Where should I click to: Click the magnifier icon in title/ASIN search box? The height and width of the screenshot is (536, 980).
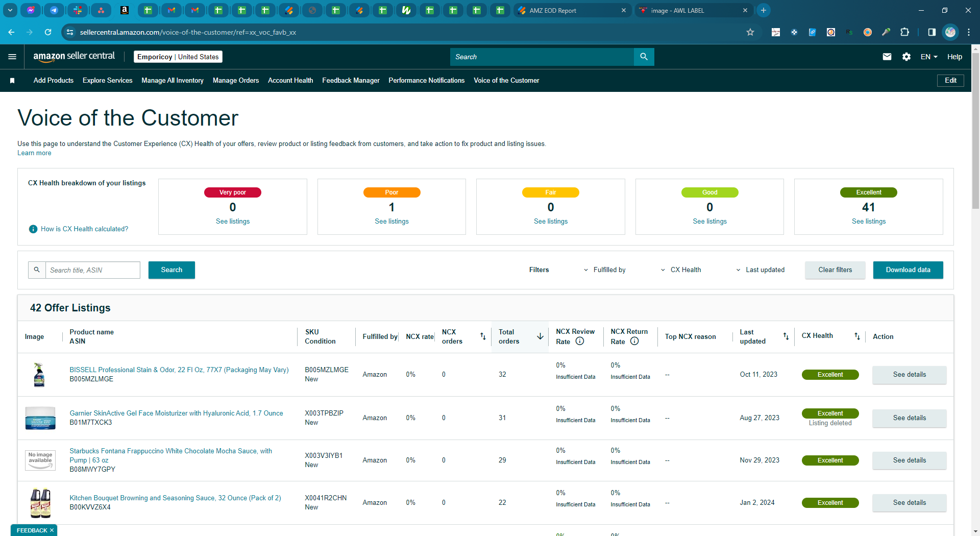coord(37,270)
